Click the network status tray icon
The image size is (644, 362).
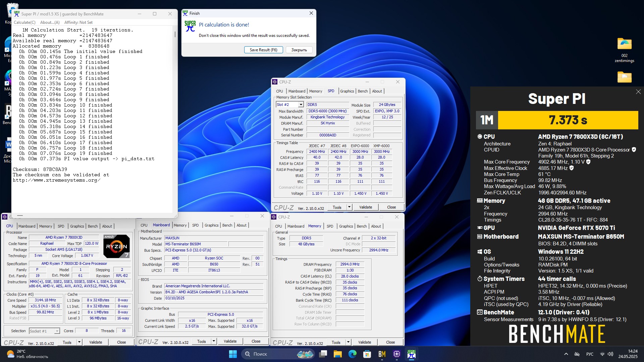pos(602,354)
